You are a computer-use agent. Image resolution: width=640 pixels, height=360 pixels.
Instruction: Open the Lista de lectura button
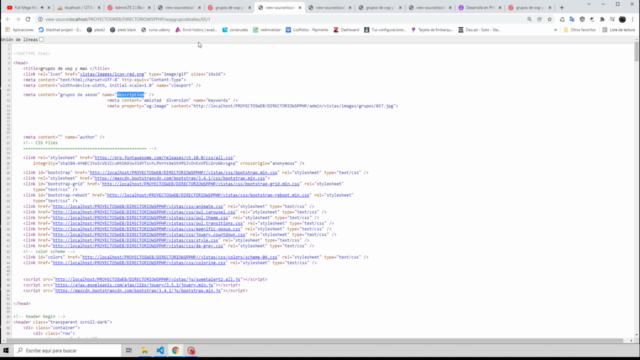[619, 30]
